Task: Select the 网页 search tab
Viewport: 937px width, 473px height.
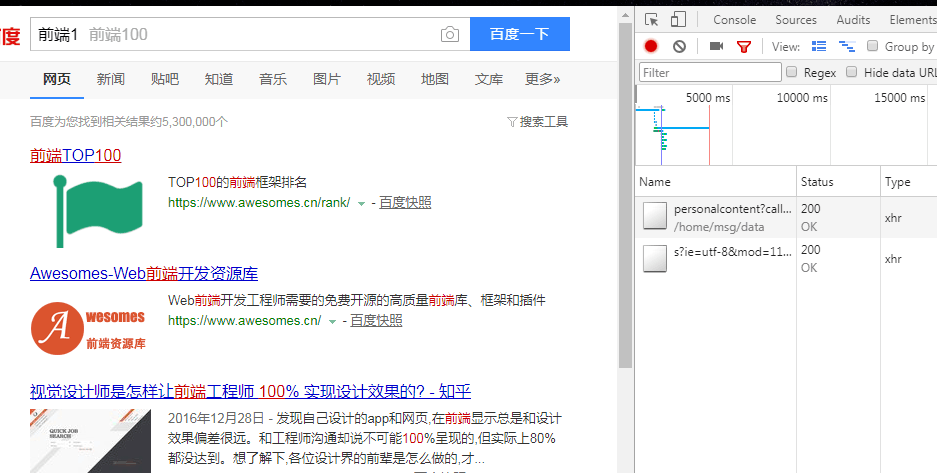Action: click(57, 79)
